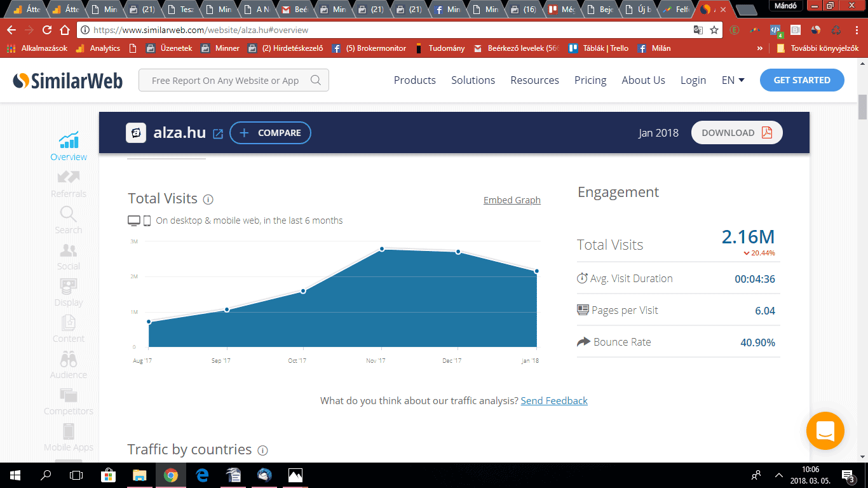Open the Pricing menu item
Viewport: 868px width, 488px height.
[x=590, y=80]
